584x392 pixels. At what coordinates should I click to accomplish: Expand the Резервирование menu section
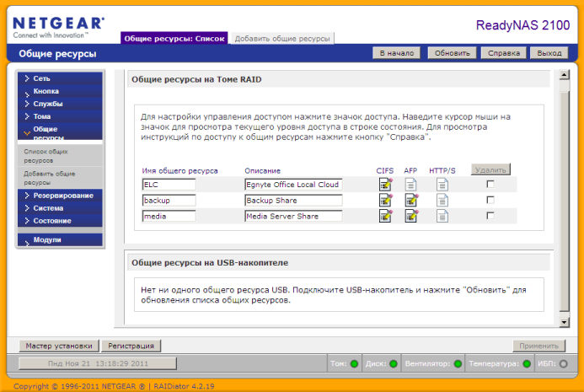[60, 196]
